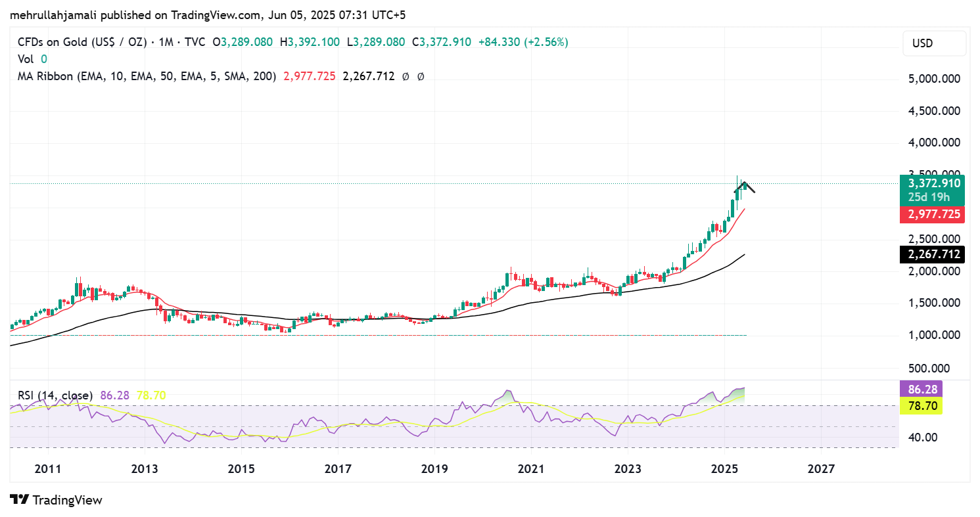The width and height of the screenshot is (980, 517).
Task: Click the TradingView logo icon
Action: click(x=19, y=500)
